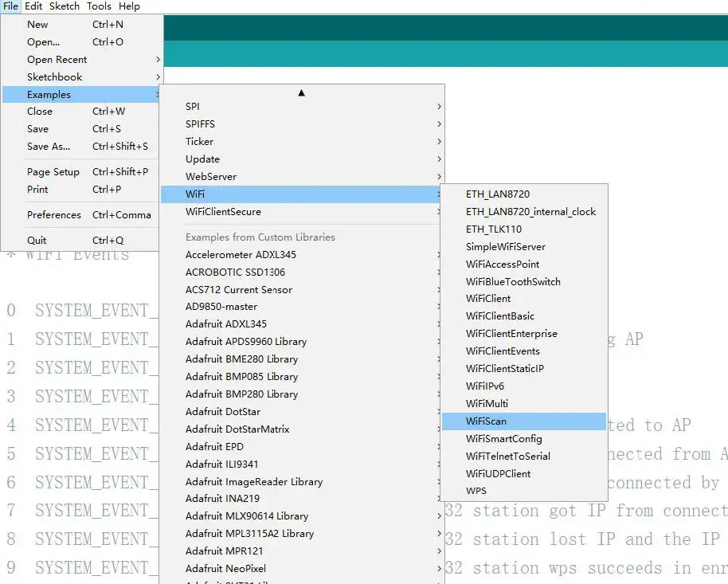
Task: Expand the SPIFFS examples submenu
Action: coord(200,123)
